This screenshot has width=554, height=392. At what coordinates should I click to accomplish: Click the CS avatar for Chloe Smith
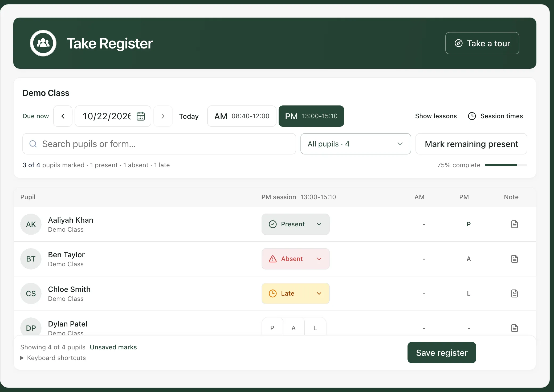click(x=31, y=293)
